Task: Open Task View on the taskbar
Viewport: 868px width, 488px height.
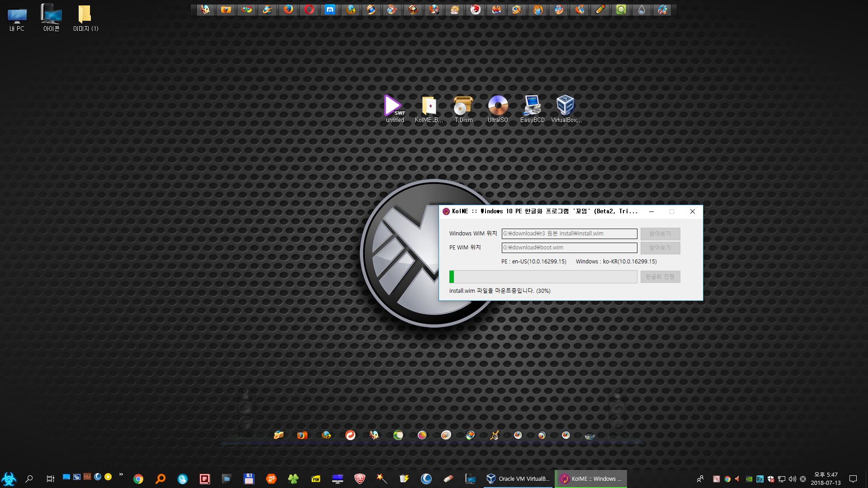Action: 50,479
